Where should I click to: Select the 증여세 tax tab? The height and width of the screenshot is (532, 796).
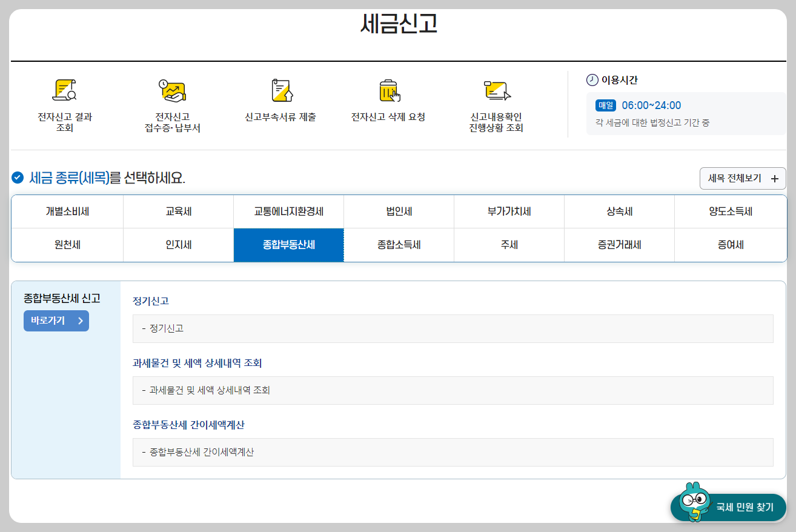click(731, 245)
